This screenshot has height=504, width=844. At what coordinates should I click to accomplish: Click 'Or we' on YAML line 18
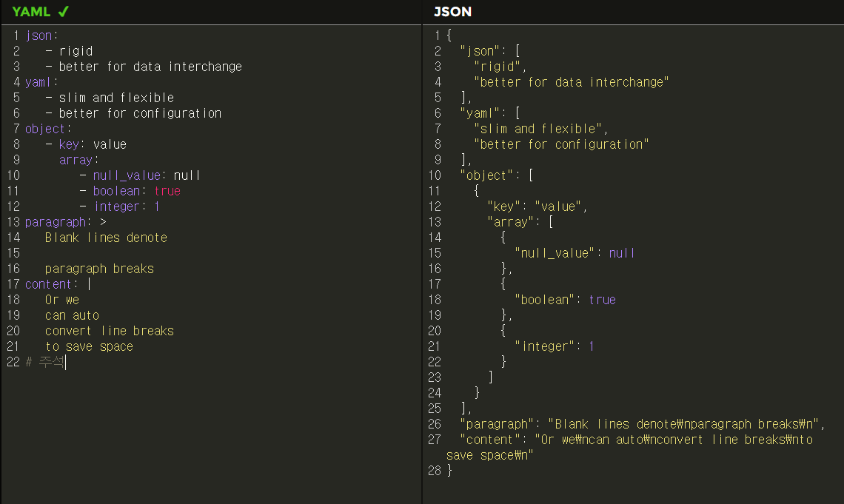62,300
